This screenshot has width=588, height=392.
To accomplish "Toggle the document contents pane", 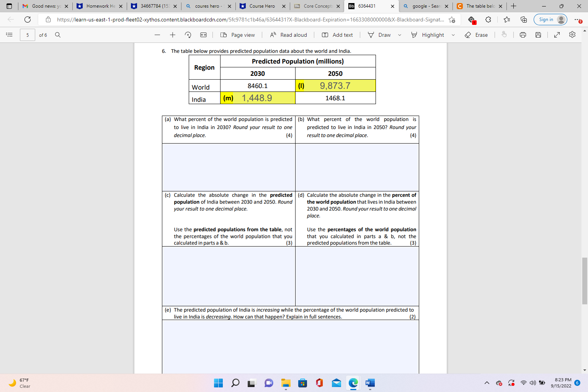I will coord(9,35).
